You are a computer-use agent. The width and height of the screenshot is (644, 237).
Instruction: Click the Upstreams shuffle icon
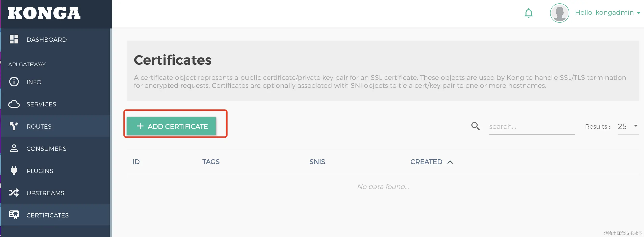tap(14, 193)
